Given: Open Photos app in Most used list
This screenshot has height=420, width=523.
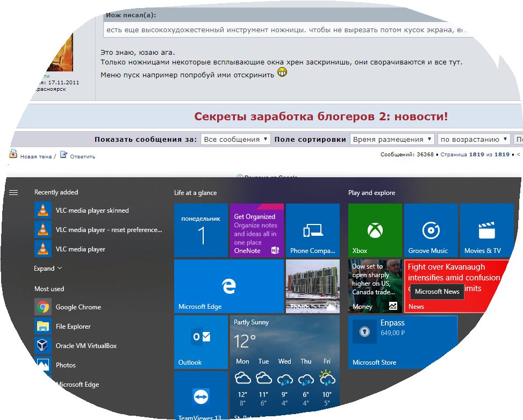Looking at the screenshot, I should click(x=55, y=365).
